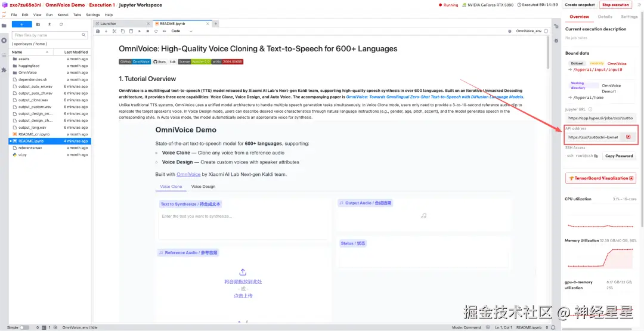
Task: Save the notebook with the floppy disk icon
Action: pyautogui.click(x=98, y=31)
